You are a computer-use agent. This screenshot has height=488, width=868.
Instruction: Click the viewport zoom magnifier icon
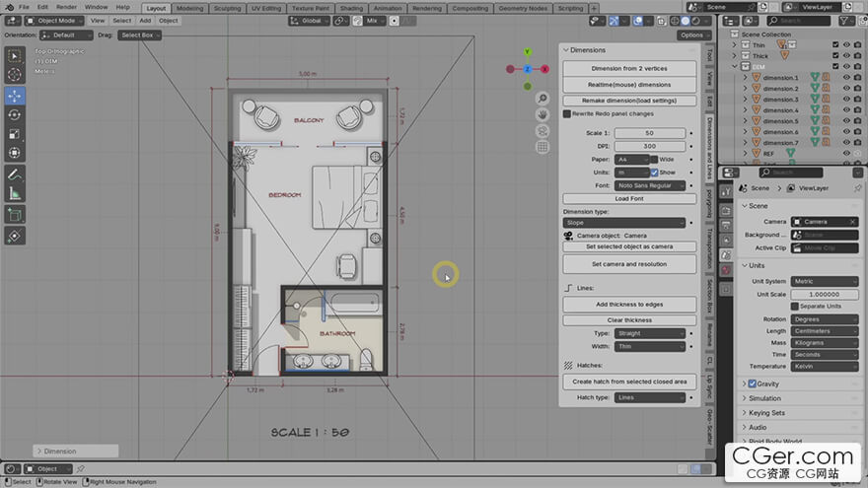pyautogui.click(x=542, y=99)
